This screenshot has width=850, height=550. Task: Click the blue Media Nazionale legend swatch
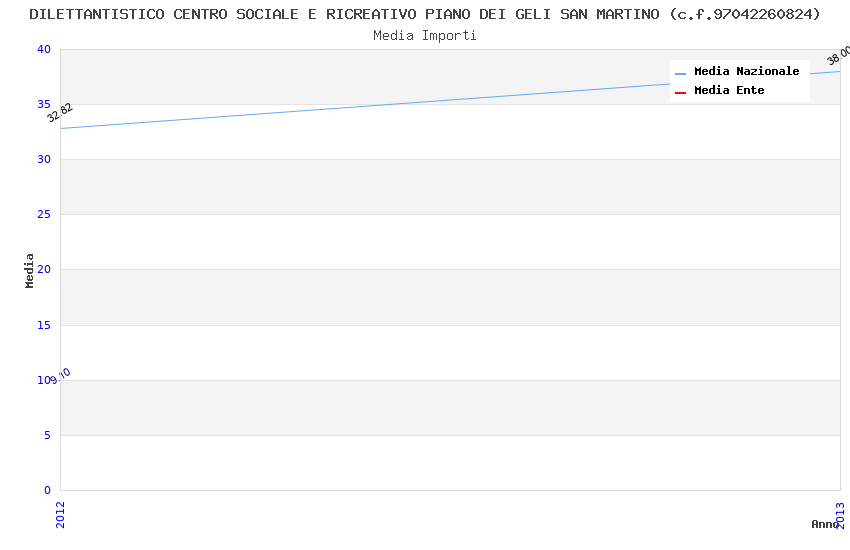click(680, 73)
